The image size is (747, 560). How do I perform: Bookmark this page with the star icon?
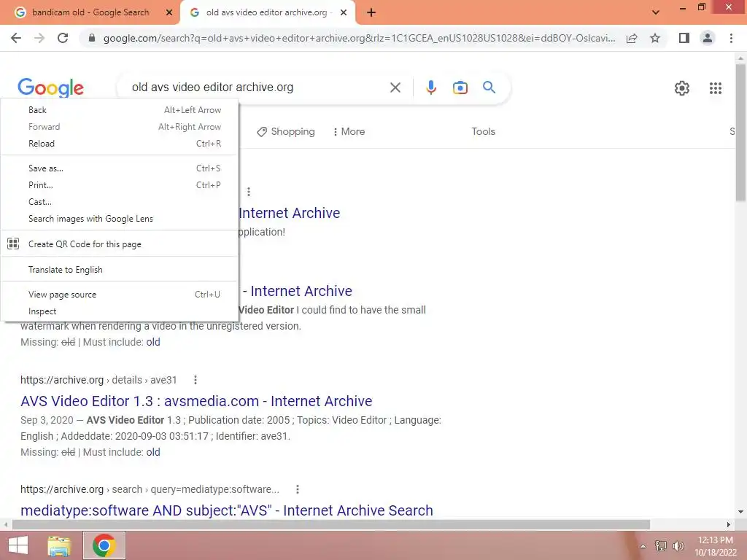(655, 38)
